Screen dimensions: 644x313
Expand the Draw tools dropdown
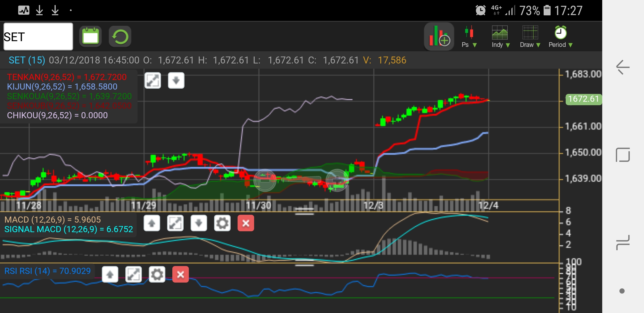click(x=530, y=37)
